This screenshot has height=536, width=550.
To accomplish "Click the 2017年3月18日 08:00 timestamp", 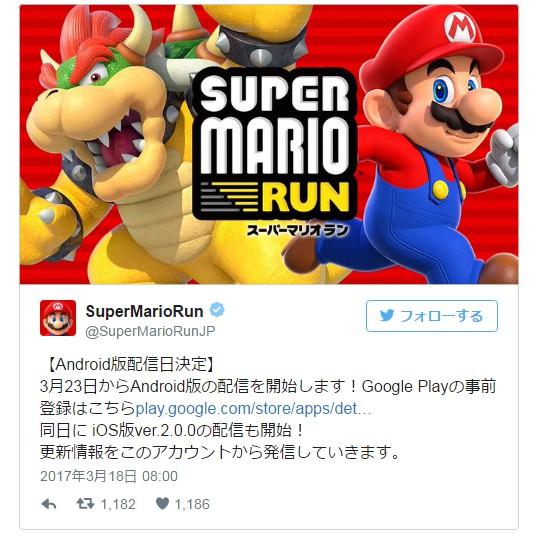I will (109, 476).
